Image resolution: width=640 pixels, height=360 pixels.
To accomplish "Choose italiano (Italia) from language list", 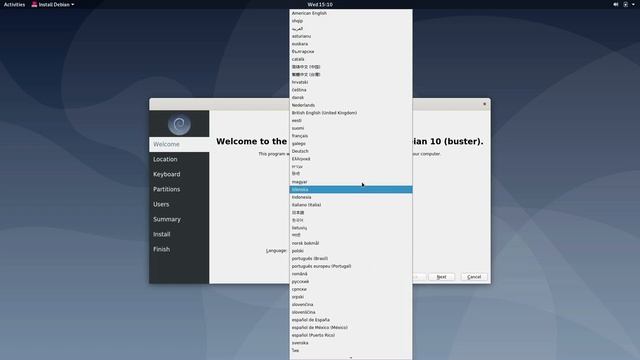I will coord(351,205).
